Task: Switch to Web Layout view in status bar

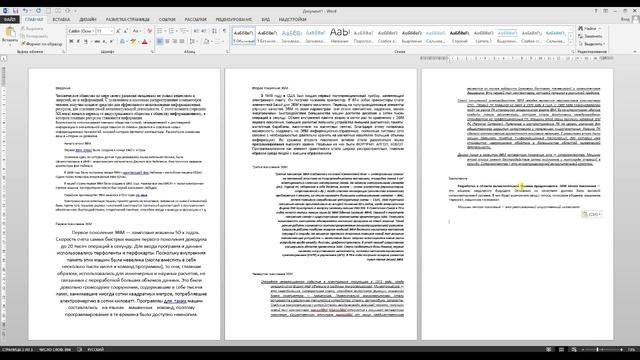Action: [574, 350]
